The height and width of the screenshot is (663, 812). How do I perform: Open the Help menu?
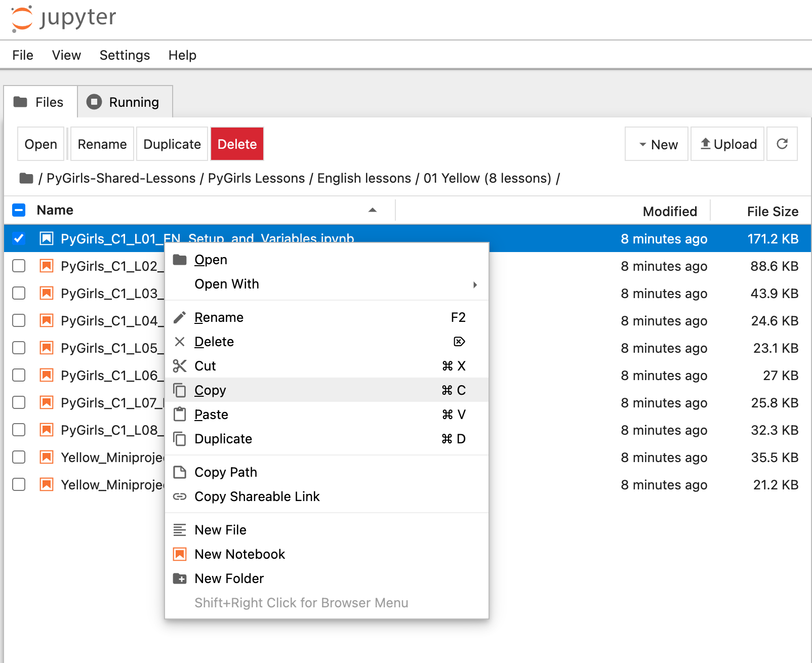182,55
